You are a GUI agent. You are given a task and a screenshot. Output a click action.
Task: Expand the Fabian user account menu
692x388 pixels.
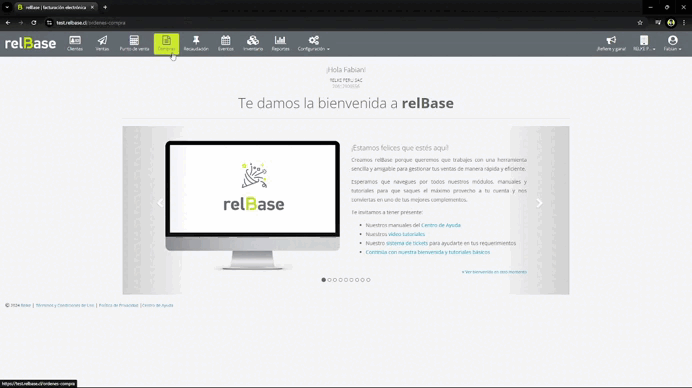pos(672,44)
